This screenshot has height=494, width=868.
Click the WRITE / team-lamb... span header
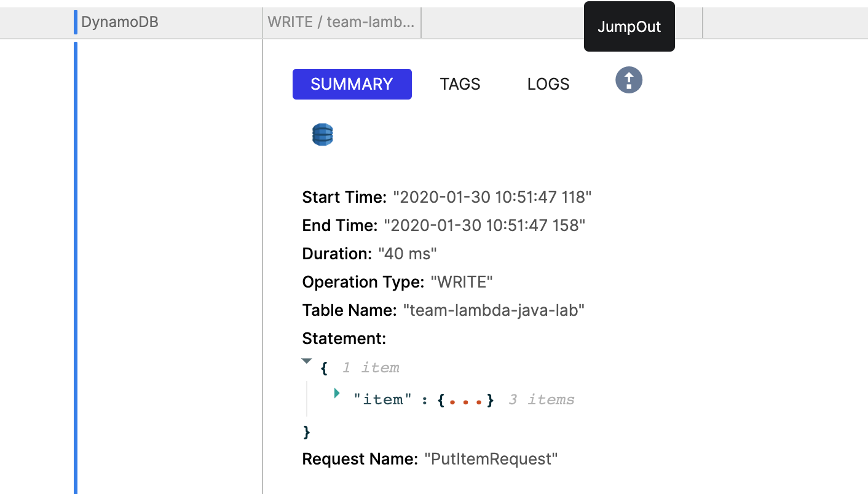click(x=341, y=22)
